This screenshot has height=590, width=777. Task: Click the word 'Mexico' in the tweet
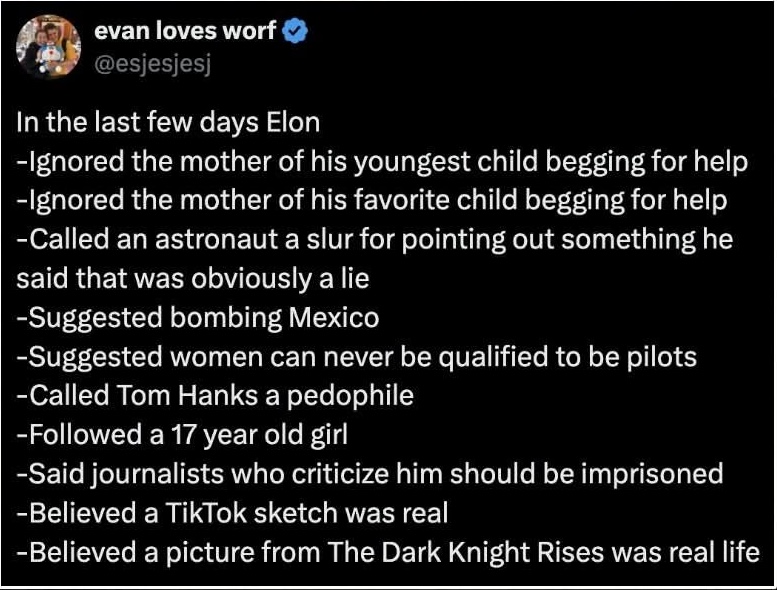tap(334, 318)
